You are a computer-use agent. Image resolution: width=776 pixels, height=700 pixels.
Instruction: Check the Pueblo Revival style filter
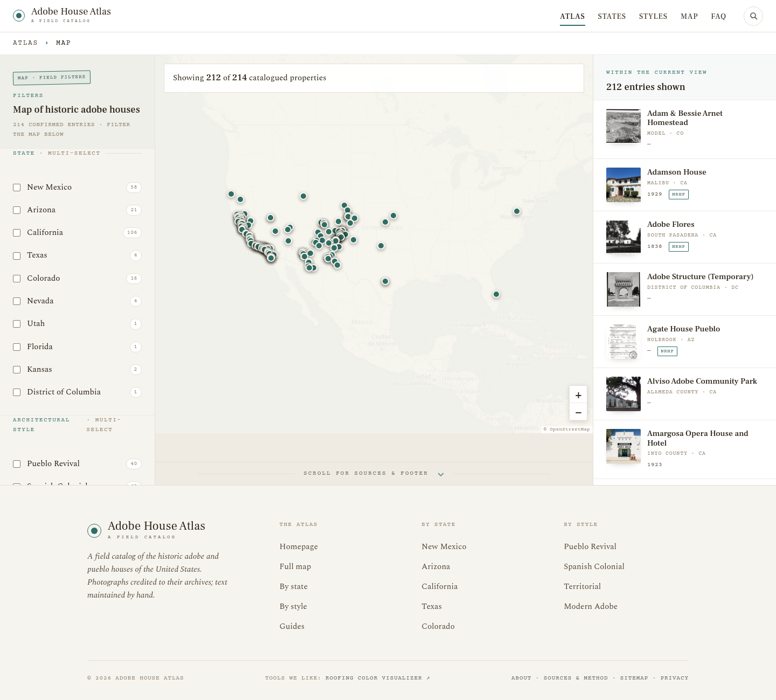[17, 464]
